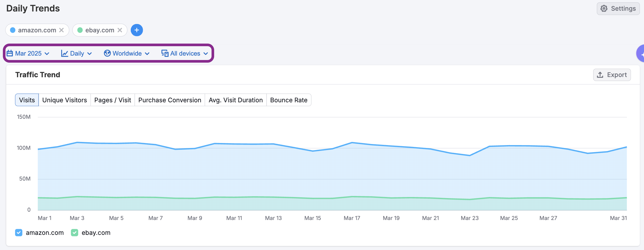Open the Worldwide location dropdown
Image resolution: width=644 pixels, height=250 pixels.
(x=127, y=53)
